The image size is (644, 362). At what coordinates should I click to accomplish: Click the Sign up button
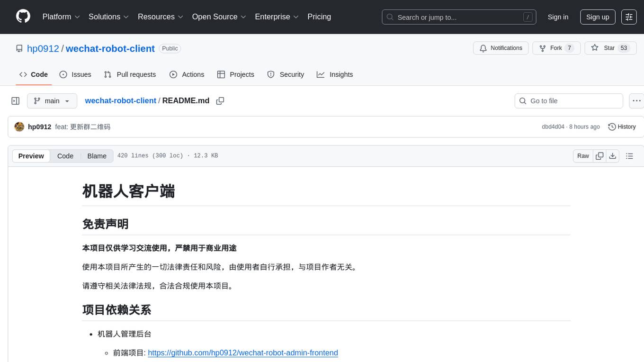(598, 17)
